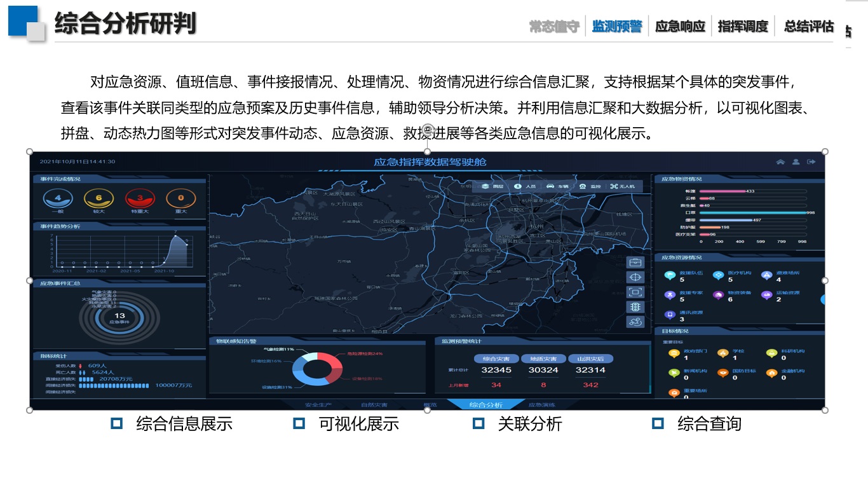Click the 学校 target icon
The width and height of the screenshot is (868, 485).
(x=723, y=353)
